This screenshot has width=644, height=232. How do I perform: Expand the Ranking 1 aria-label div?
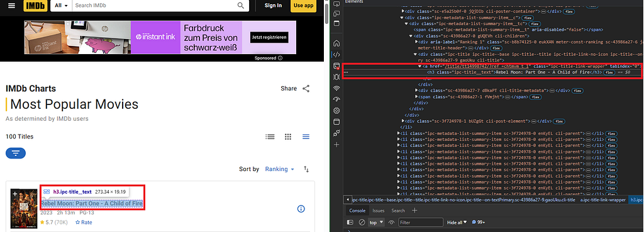click(416, 42)
